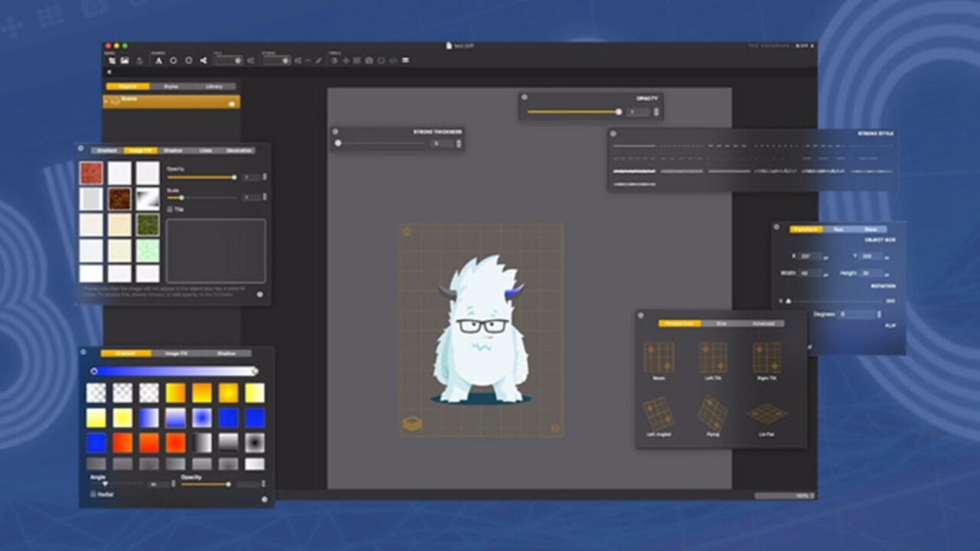
Task: Click the camera icon in top toolbar
Action: point(369,60)
